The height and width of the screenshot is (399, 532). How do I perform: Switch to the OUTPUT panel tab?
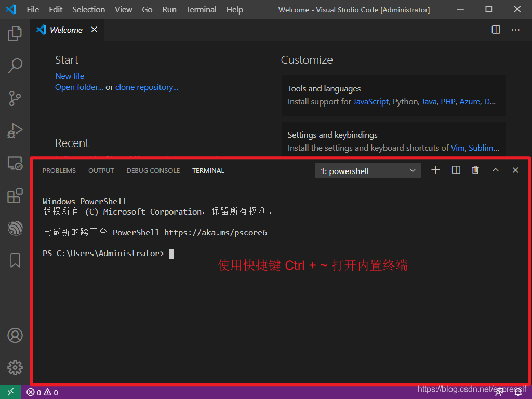(101, 170)
